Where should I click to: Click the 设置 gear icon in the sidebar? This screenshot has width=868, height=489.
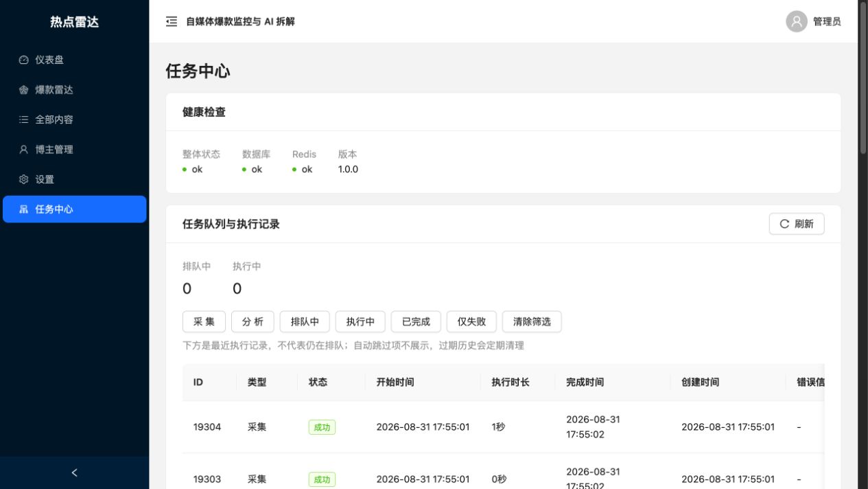(24, 179)
